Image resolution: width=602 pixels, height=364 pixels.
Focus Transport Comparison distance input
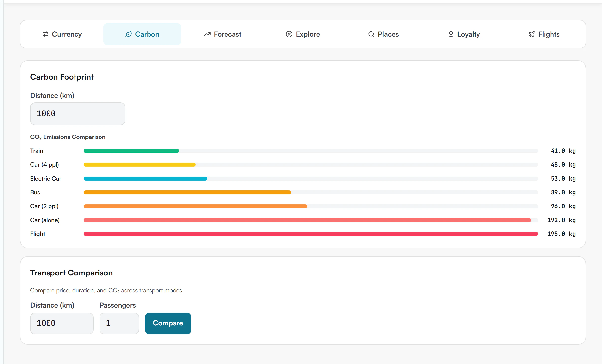(x=62, y=323)
